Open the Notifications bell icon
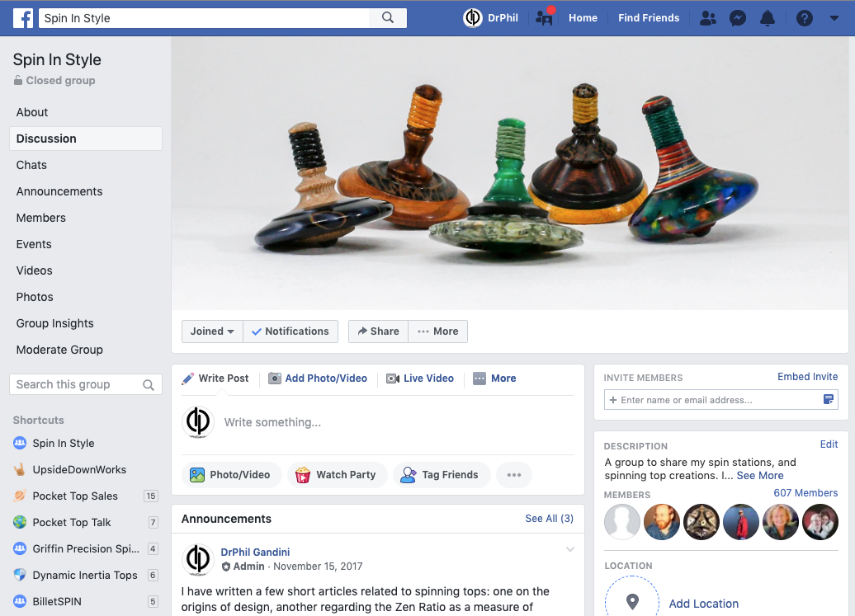Viewport: 855px width, 616px height. click(767, 17)
